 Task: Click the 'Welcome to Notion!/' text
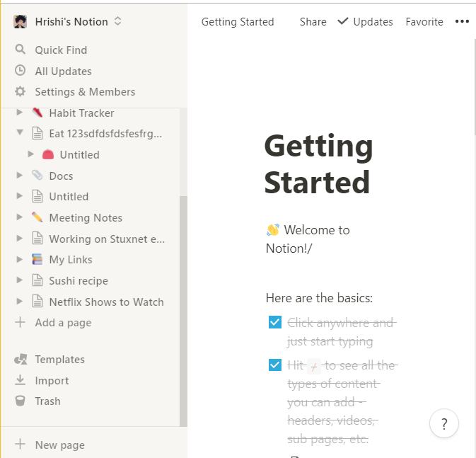[x=308, y=239]
